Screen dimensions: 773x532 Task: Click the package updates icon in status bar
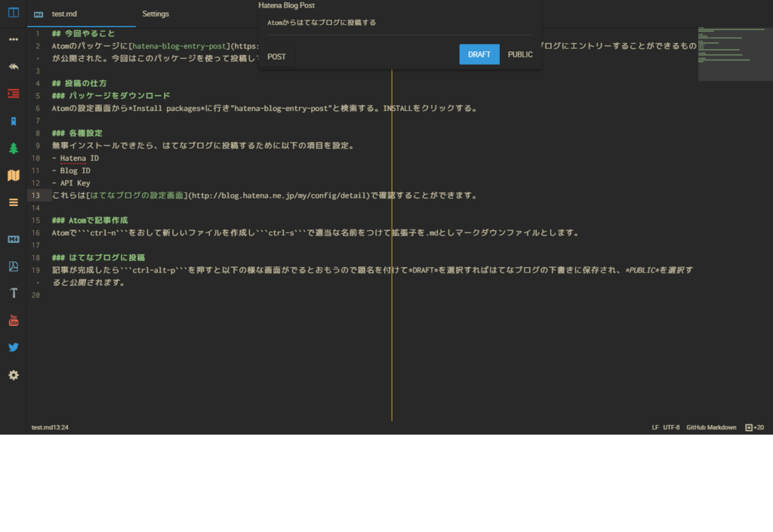point(748,428)
